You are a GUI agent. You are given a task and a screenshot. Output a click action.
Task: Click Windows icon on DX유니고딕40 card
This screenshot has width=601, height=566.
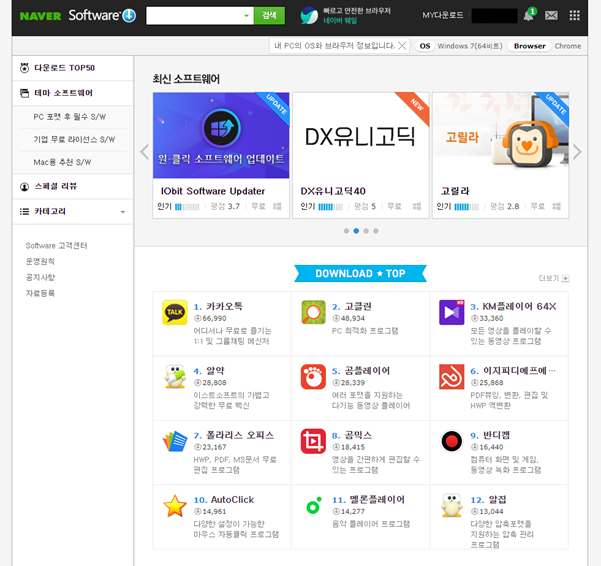click(417, 207)
